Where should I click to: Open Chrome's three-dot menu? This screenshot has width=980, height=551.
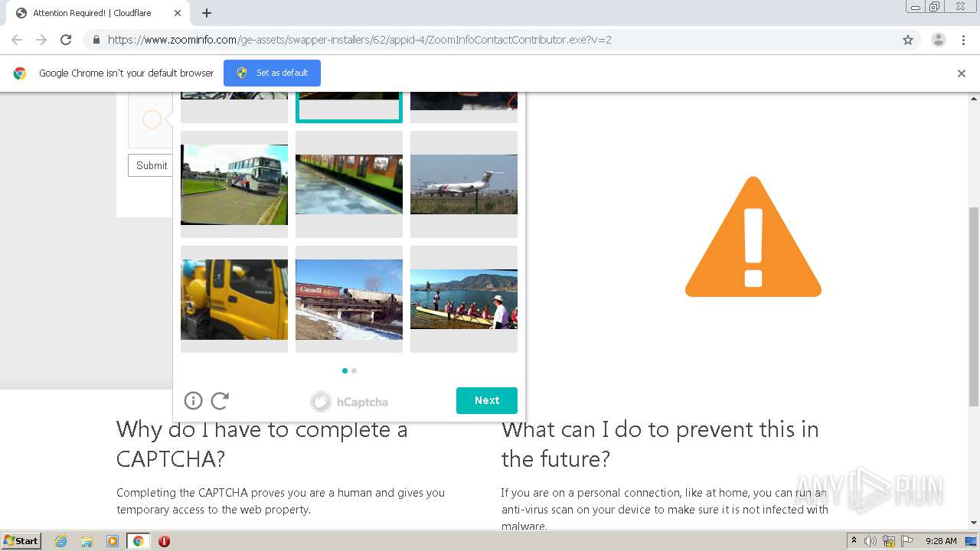pyautogui.click(x=963, y=40)
